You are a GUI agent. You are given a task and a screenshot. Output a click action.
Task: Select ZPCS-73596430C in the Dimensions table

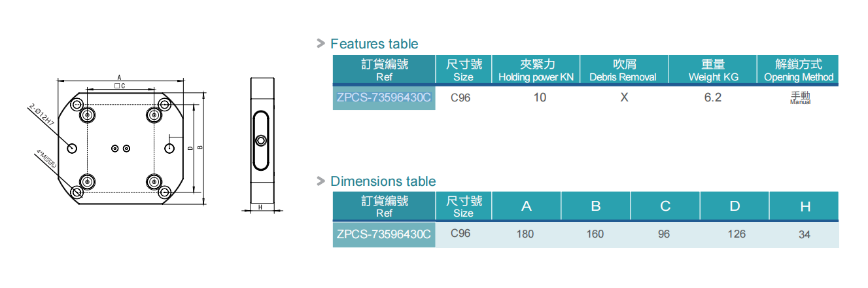[x=384, y=234]
